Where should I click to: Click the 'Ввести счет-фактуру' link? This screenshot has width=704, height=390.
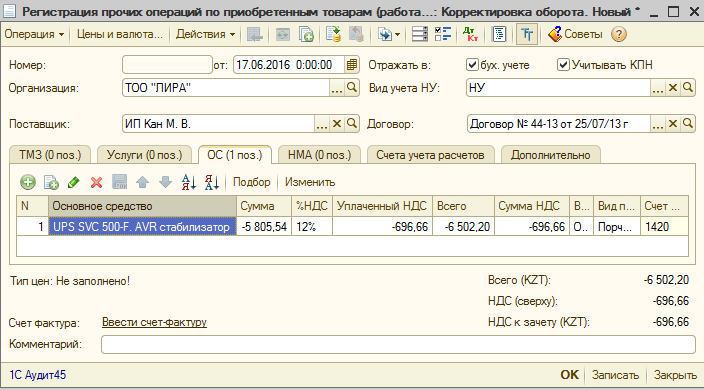point(154,322)
